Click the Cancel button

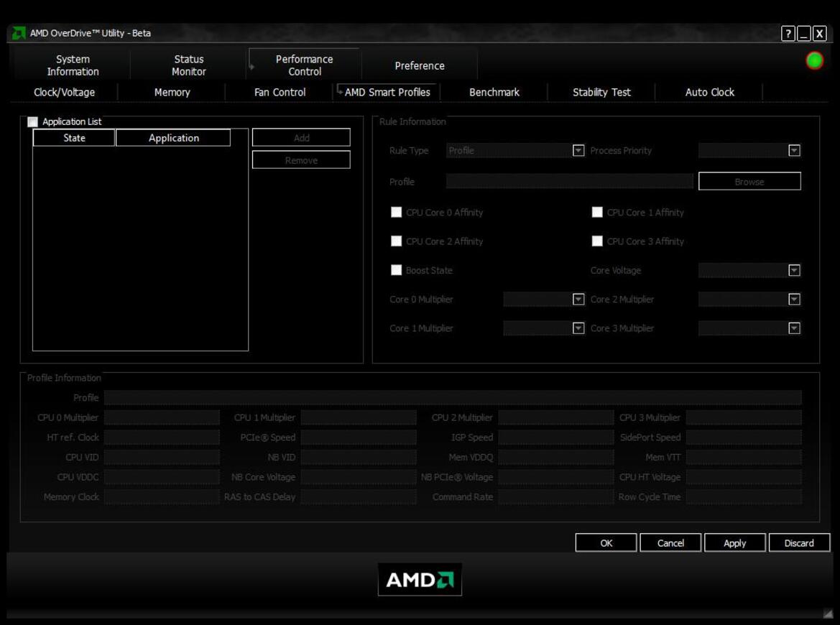click(670, 543)
